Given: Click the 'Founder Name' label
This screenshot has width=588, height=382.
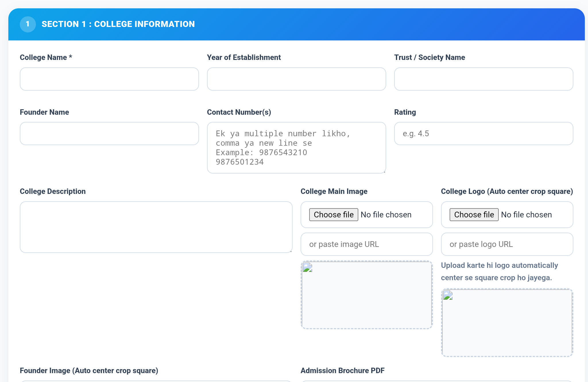Looking at the screenshot, I should point(44,112).
